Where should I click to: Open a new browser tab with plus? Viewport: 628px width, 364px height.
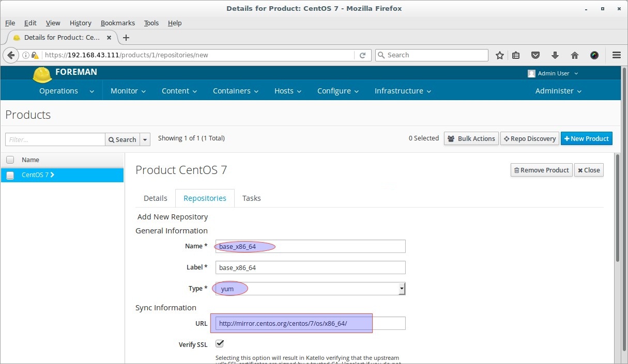tap(126, 37)
